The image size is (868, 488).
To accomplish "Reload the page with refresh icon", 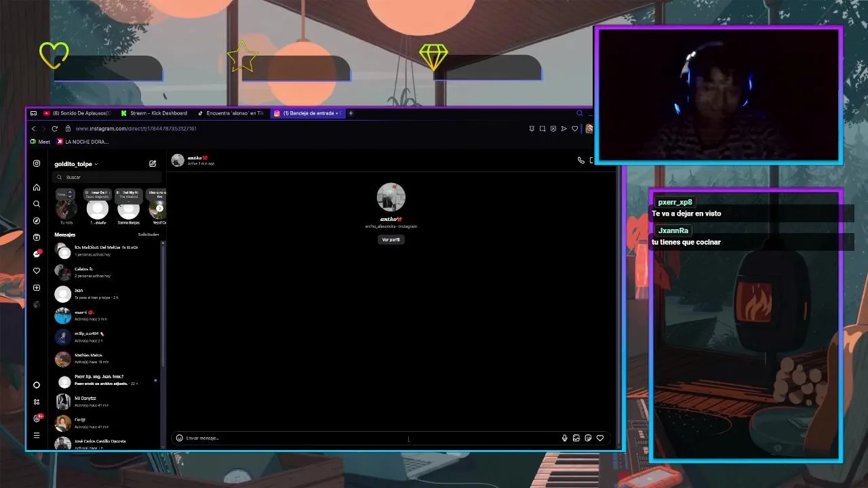I will pyautogui.click(x=54, y=128).
